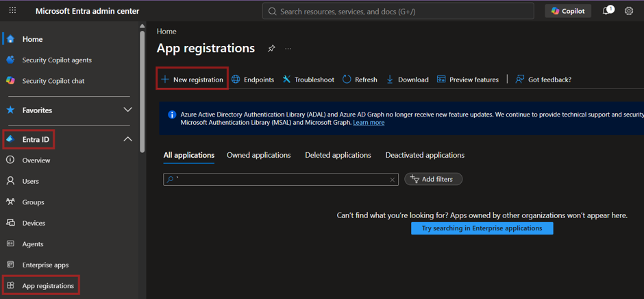This screenshot has width=644, height=299.
Task: Switch to the Deactivated applications tab
Action: (x=425, y=155)
